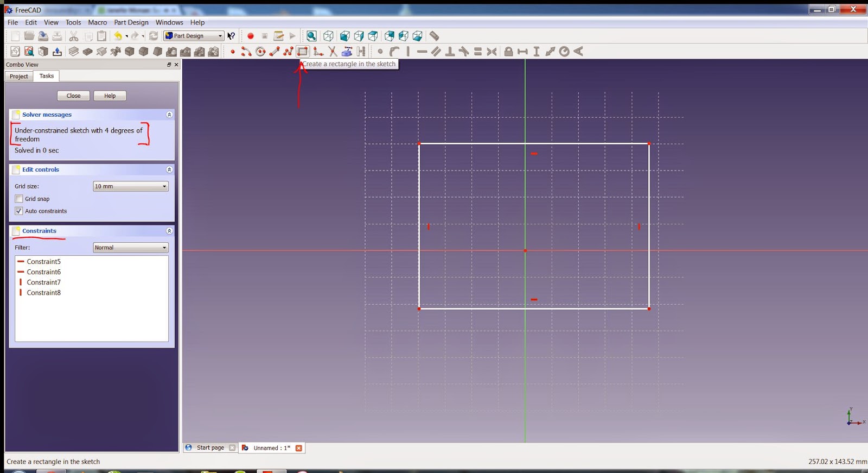
Task: Select Constraint6 in the constraints list
Action: [92, 272]
